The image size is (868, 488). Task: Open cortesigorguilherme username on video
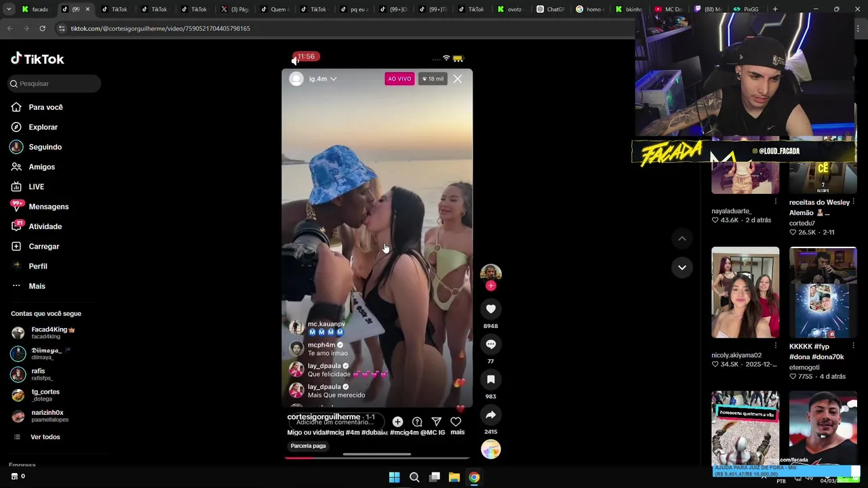(x=323, y=417)
